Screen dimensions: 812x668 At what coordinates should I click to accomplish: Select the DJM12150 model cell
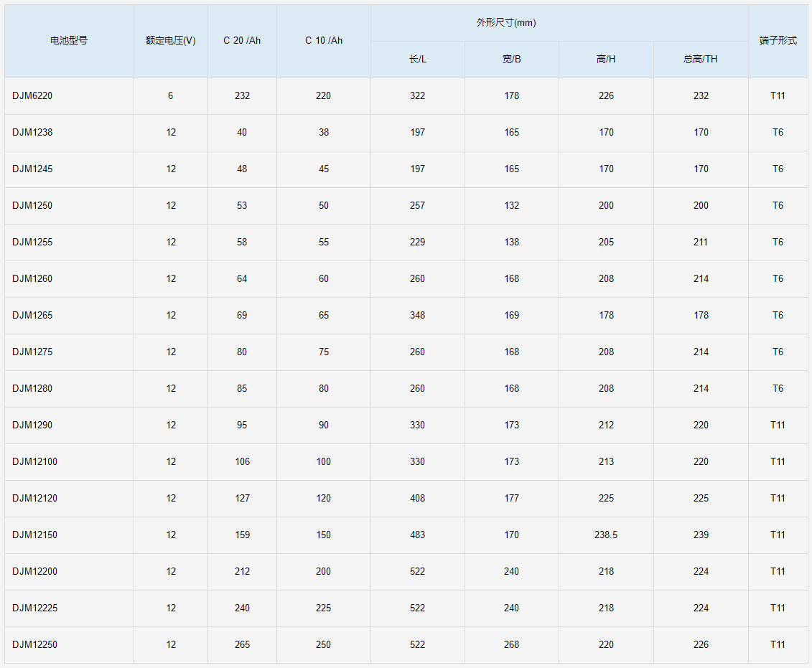coord(69,535)
